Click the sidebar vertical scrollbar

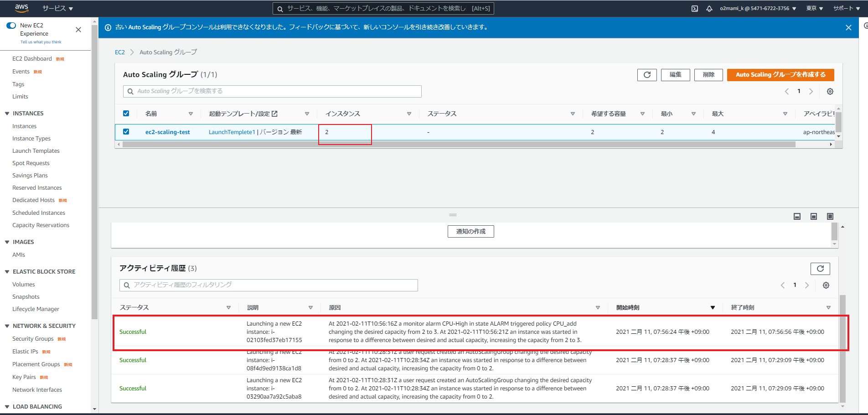pos(94,171)
